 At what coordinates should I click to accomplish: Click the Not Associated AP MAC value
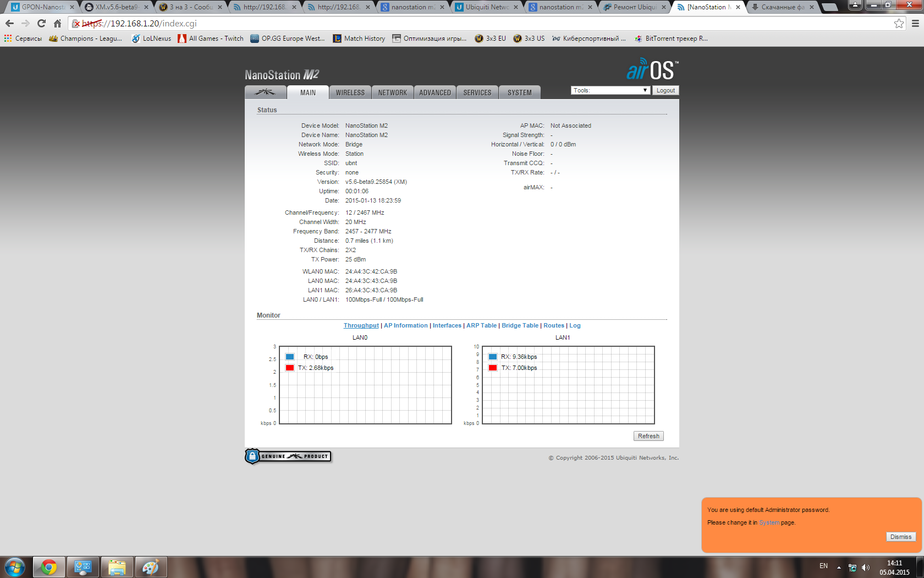(x=571, y=126)
